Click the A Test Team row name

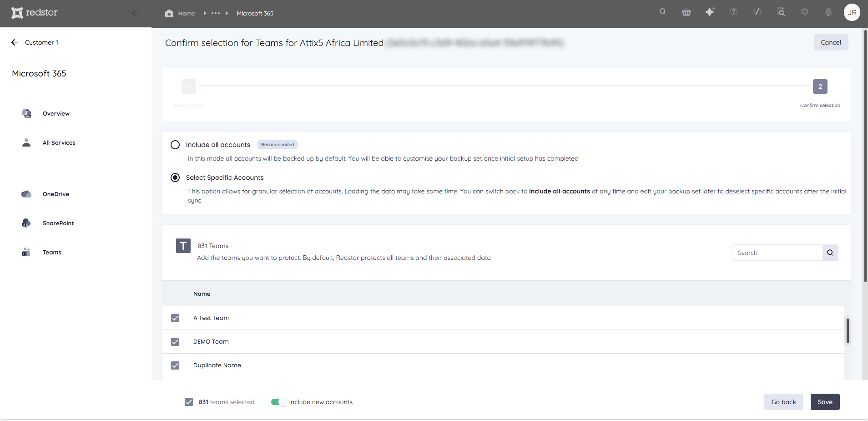[x=212, y=318]
